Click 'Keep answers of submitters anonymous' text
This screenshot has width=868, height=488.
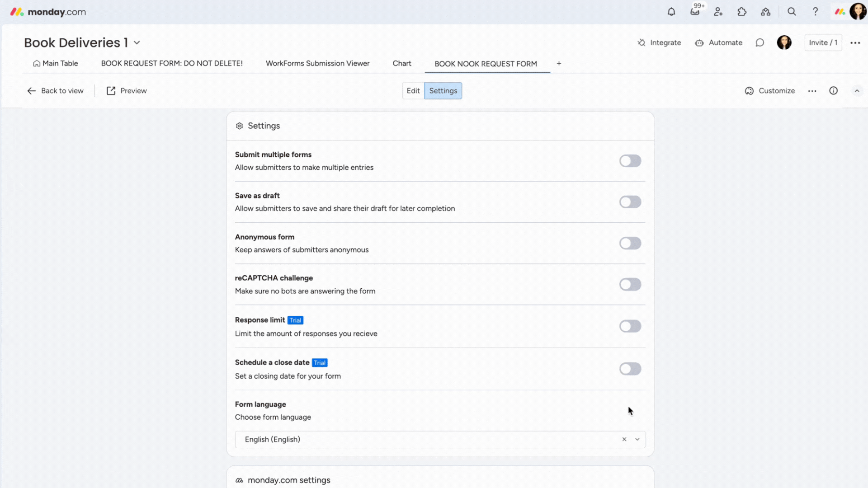pyautogui.click(x=302, y=250)
